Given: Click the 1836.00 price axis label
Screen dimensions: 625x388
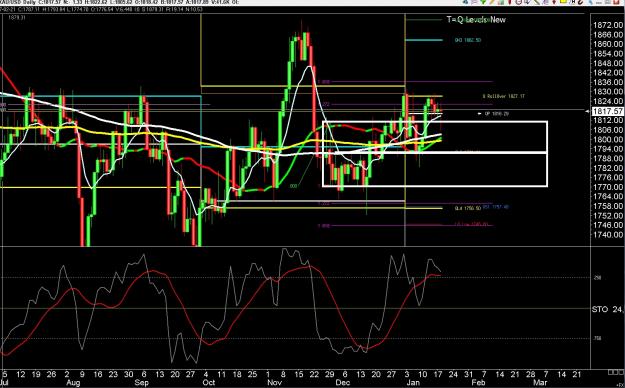Looking at the screenshot, I should (x=608, y=82).
